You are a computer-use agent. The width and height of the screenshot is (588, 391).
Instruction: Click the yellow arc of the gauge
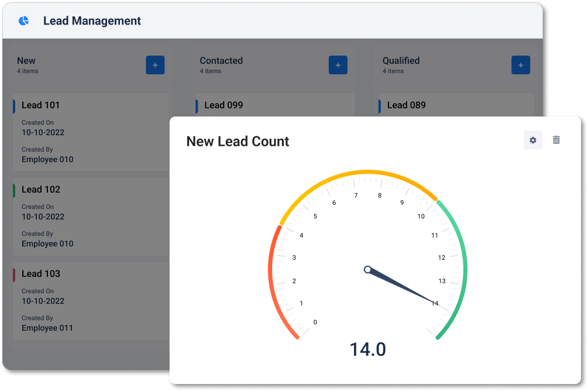click(x=367, y=172)
